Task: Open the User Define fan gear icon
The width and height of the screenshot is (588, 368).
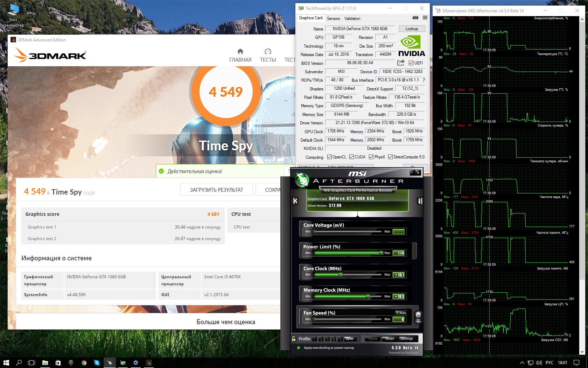Action: coord(418,316)
